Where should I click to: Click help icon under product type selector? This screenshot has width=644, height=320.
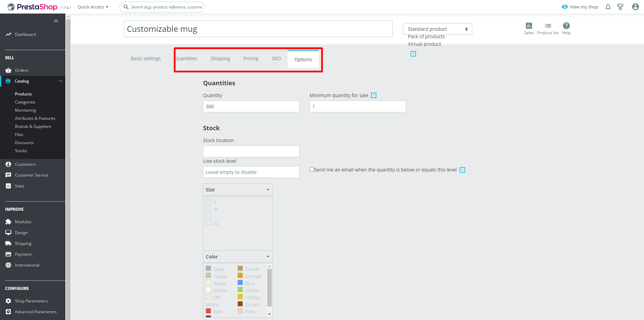tap(413, 54)
